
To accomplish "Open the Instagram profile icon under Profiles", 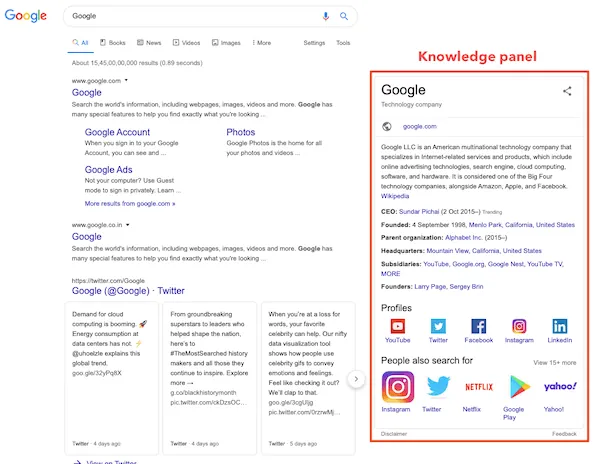I will (x=519, y=326).
